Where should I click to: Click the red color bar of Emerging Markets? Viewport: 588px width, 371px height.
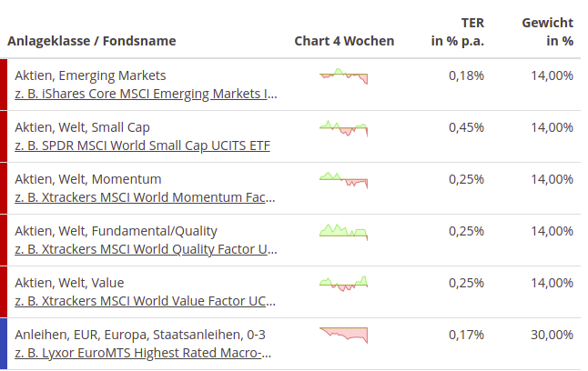point(3,85)
